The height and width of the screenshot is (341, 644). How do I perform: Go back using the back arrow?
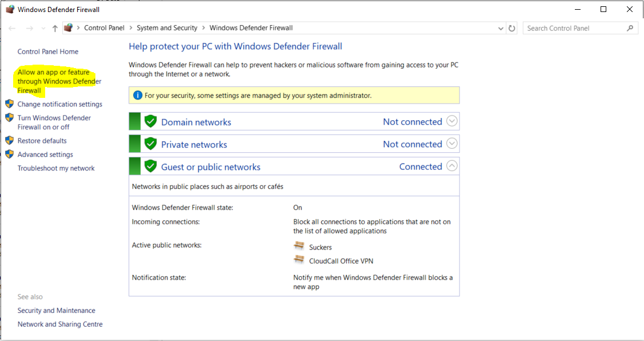(x=12, y=28)
